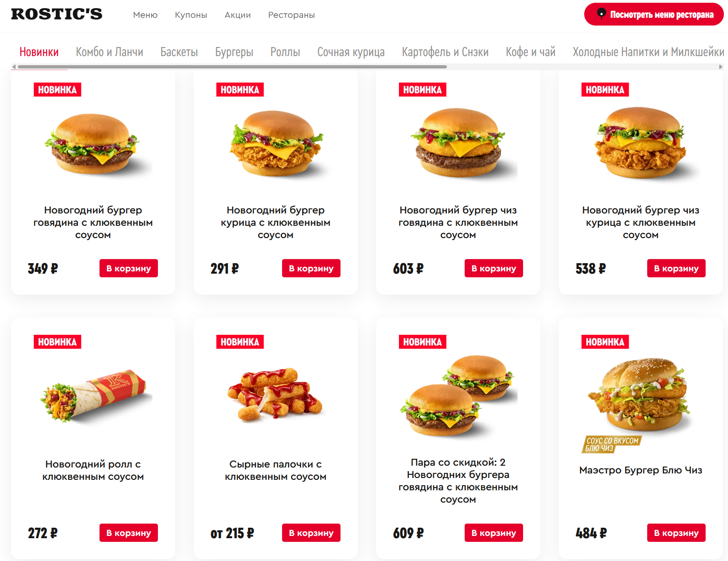
Task: Select the Комбо и Ланчи tab
Action: point(110,52)
